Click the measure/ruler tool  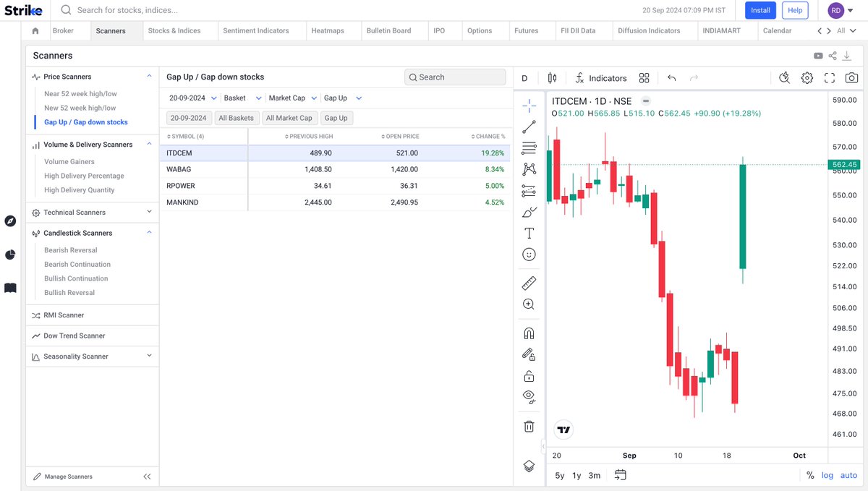pos(528,282)
